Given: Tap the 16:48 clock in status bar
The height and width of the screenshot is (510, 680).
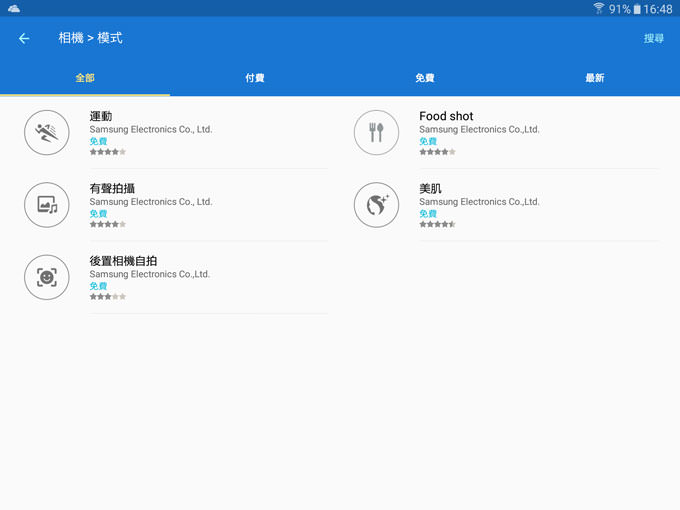Looking at the screenshot, I should (657, 9).
